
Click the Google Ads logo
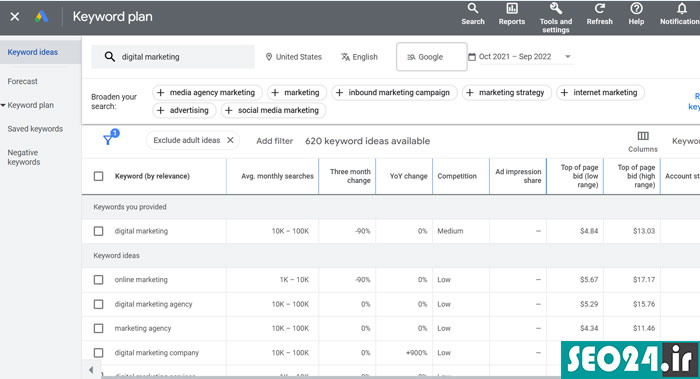coord(42,17)
